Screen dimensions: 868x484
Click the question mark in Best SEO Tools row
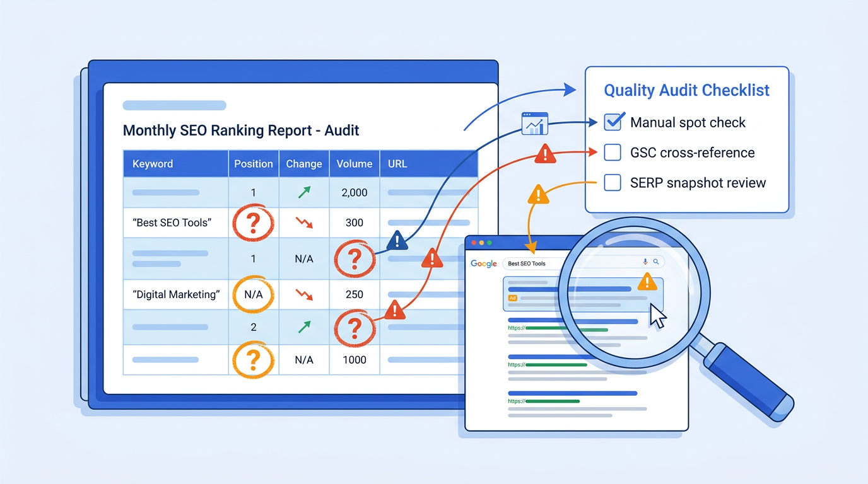(254, 222)
